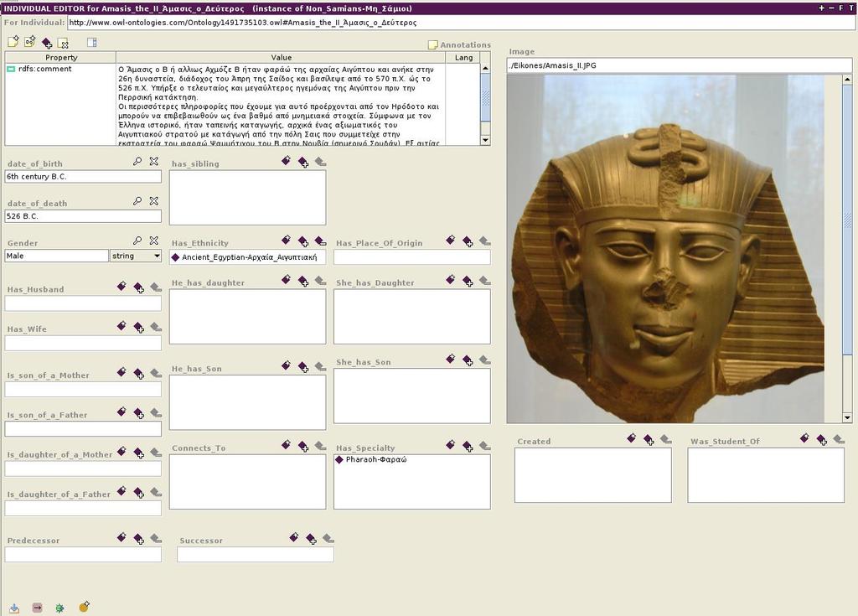Delete the date_of_death value with X icon
Screen dimensions: 858x616
click(x=154, y=201)
